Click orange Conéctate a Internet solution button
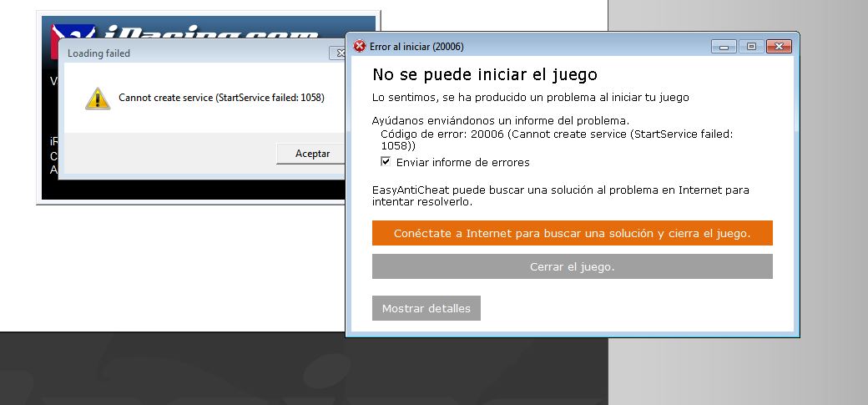The image size is (868, 405). tap(572, 233)
